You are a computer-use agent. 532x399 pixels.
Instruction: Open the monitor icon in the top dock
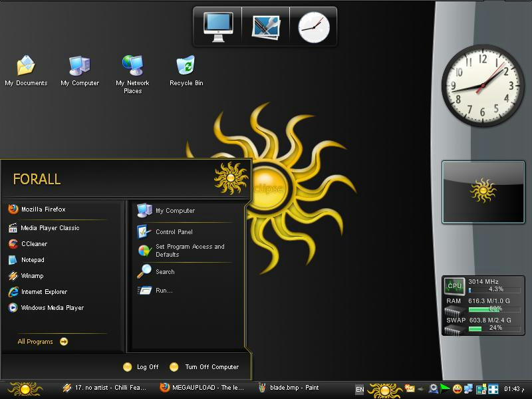(x=218, y=27)
